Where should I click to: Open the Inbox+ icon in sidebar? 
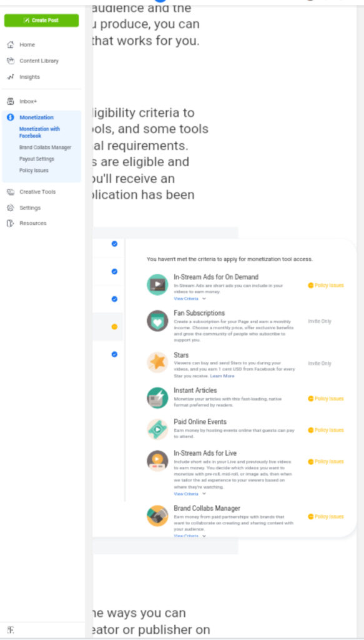point(11,101)
